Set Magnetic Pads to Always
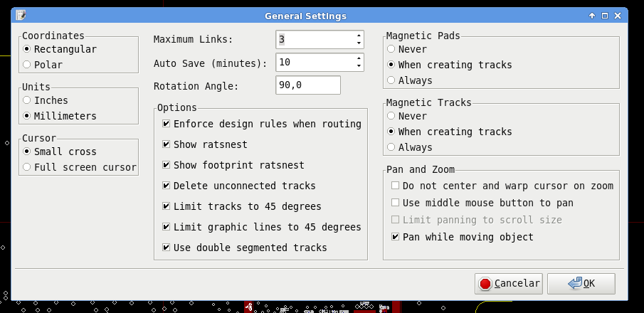 391,80
